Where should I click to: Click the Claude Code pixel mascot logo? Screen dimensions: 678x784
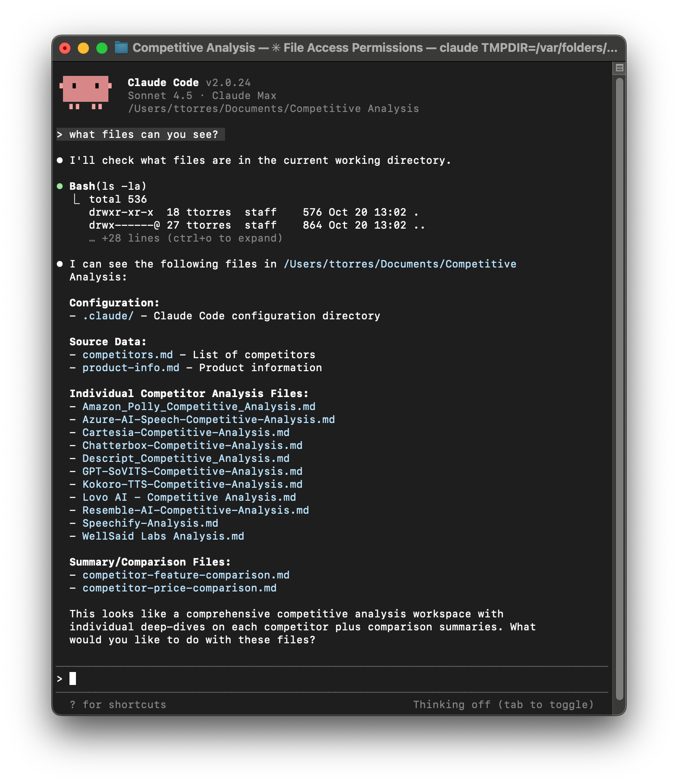86,93
